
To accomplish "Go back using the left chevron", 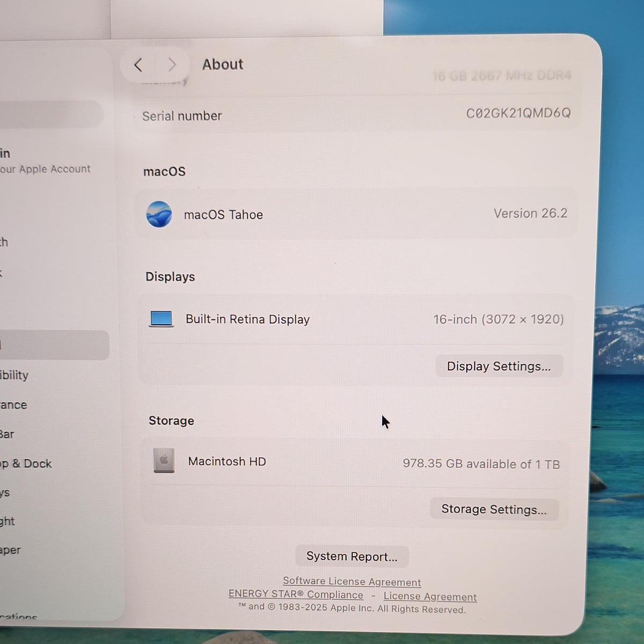I will [x=138, y=65].
